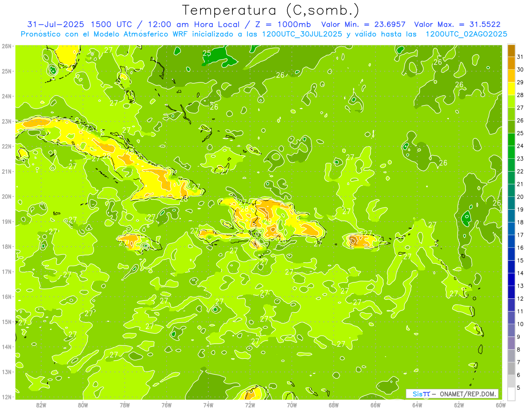This screenshot has width=532, height=411.
Task: Click the 19N latitude axis label
Action: pos(6,221)
